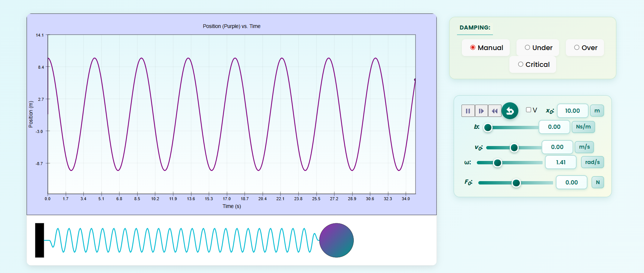Screen dimensions: 644x273
Task: Click the purple mass ball on the spring
Action: pos(337,240)
